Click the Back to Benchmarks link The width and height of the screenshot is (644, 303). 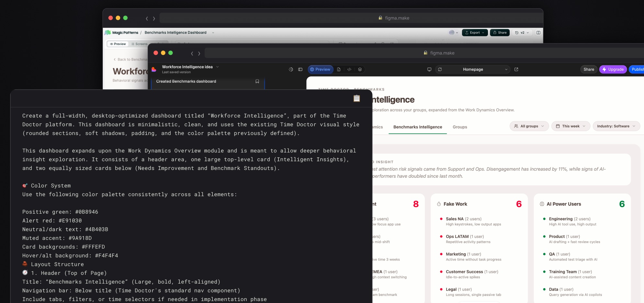pyautogui.click(x=130, y=59)
